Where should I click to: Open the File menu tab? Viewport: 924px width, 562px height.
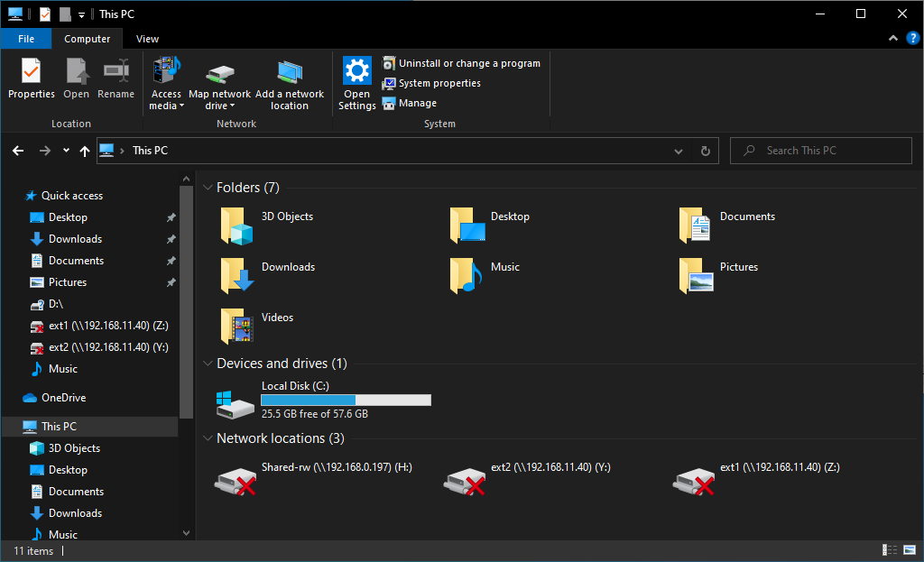26,39
